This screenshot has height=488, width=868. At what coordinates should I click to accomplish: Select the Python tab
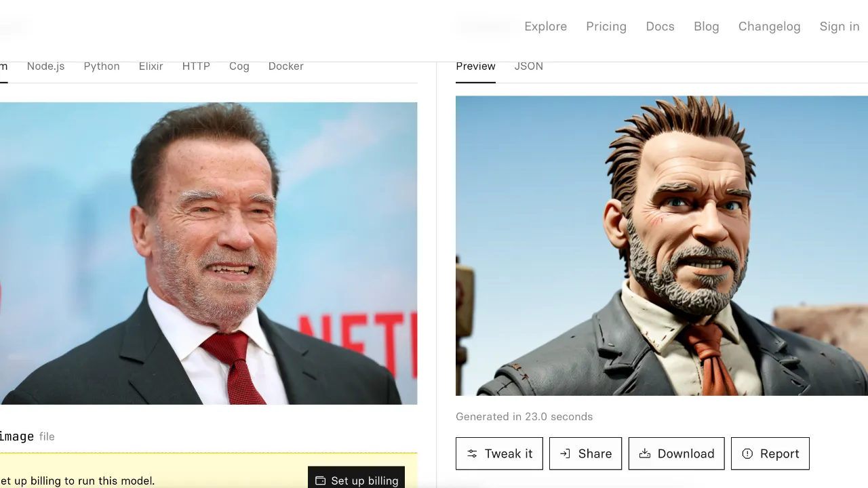(x=102, y=66)
